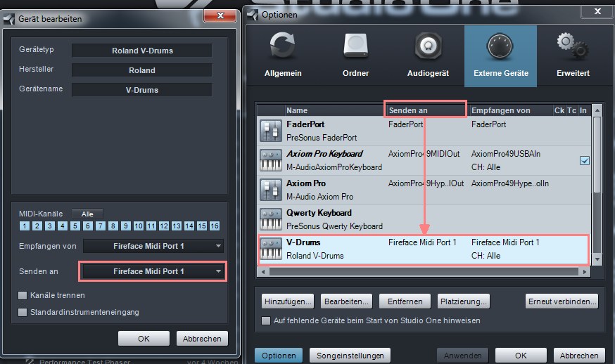Screen dimensions: 615x364
Task: Enable the Standardinstrumenteneingang checkbox
Action: tap(23, 312)
